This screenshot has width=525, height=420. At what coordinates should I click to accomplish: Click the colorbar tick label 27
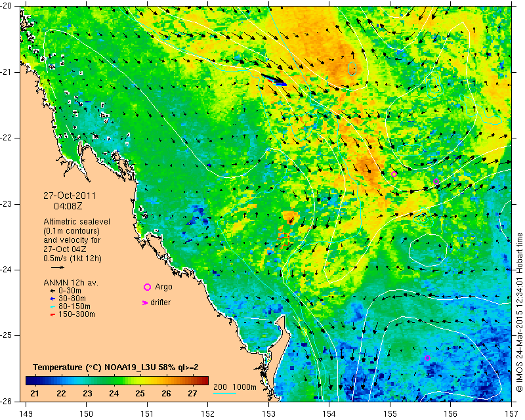[192, 394]
